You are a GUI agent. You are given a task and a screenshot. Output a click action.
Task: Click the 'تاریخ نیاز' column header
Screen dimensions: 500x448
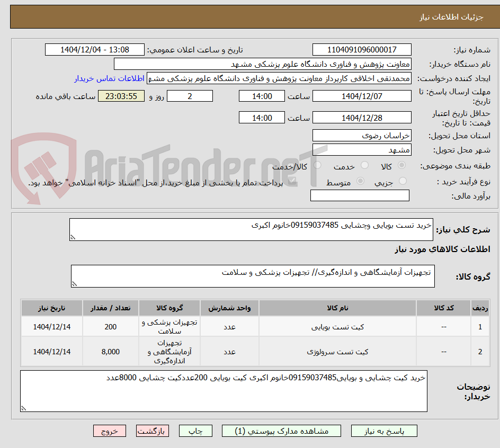point(52,308)
